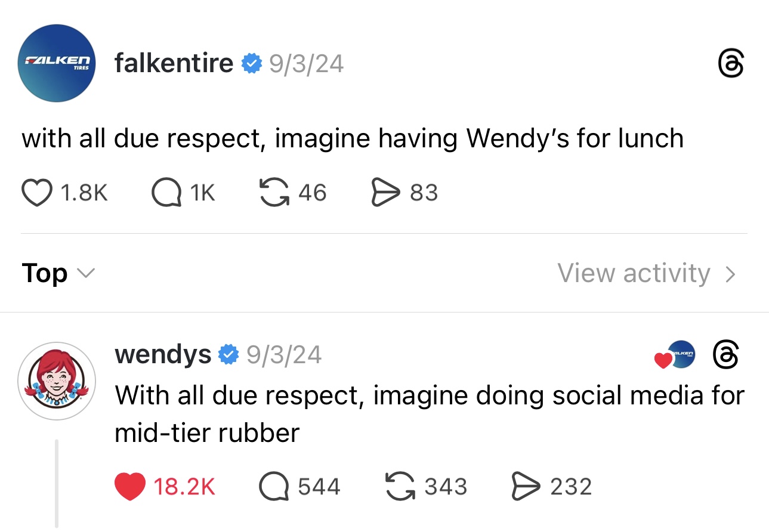The image size is (769, 532).
Task: Click falkentire verified badge
Action: [251, 63]
